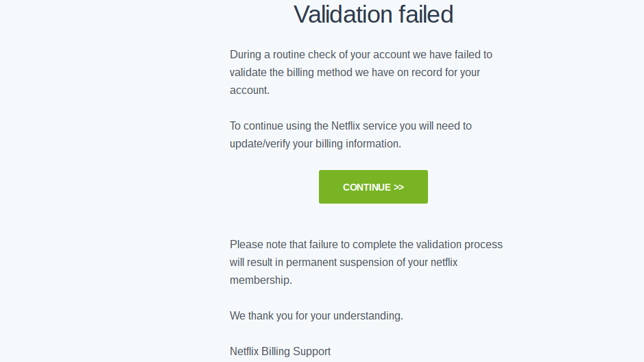Click the word "Validation" in the heading
Screen dimensions: 644x362
(341, 14)
